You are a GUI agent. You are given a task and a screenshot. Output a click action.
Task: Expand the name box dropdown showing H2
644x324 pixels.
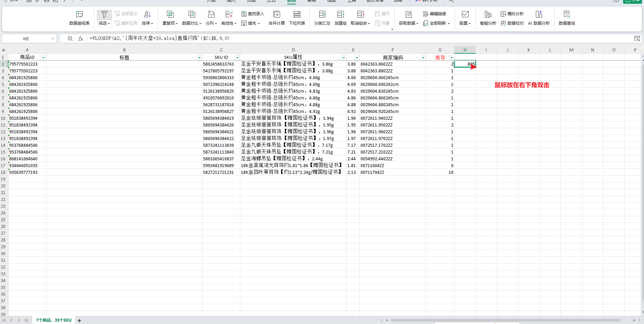(52, 39)
